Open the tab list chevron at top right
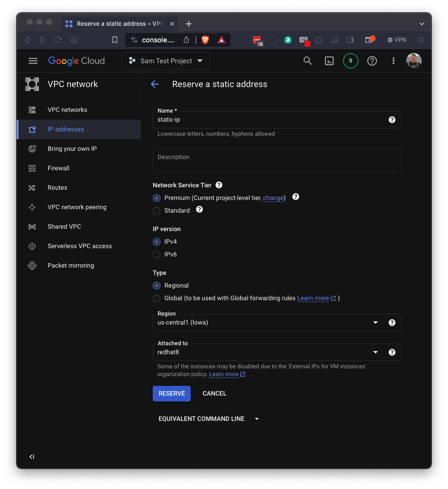 pyautogui.click(x=422, y=24)
